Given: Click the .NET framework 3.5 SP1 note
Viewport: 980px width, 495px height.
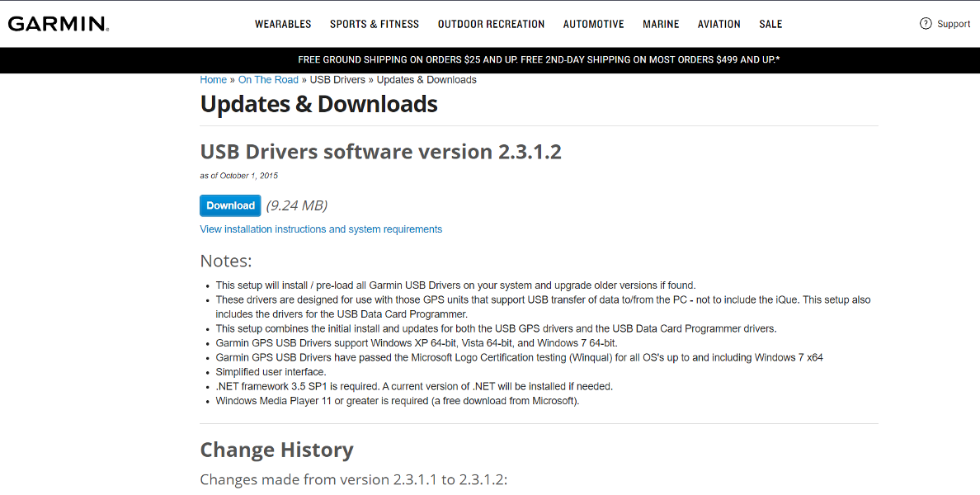Looking at the screenshot, I should pyautogui.click(x=414, y=386).
